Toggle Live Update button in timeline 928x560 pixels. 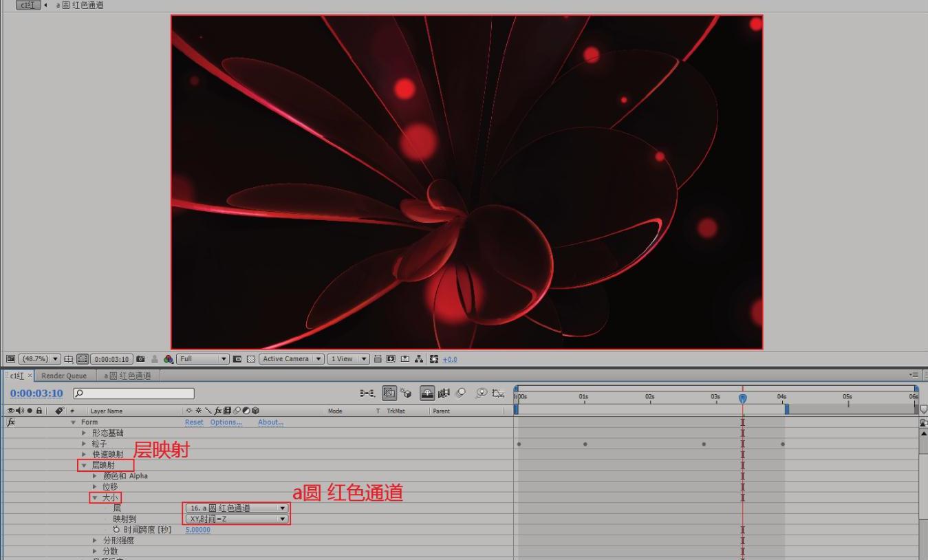click(389, 394)
